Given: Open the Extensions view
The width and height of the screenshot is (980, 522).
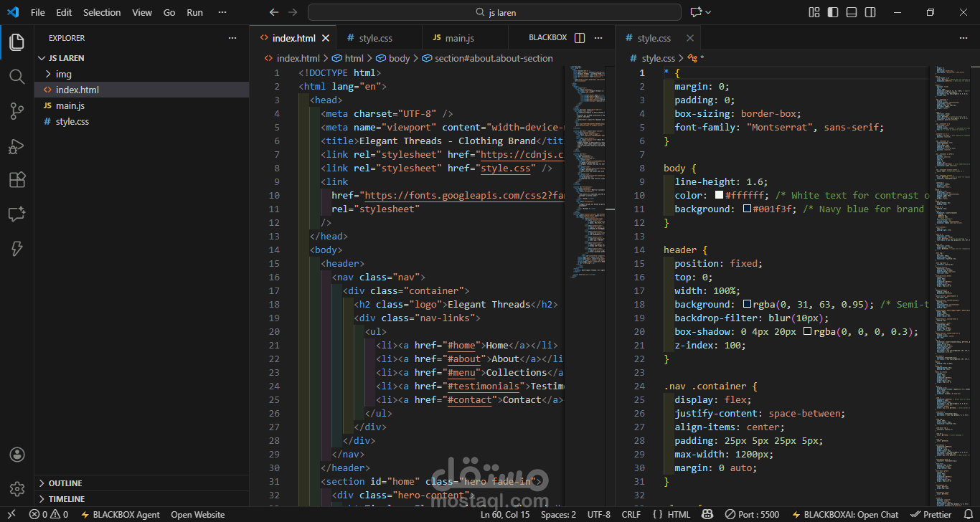Looking at the screenshot, I should pyautogui.click(x=17, y=180).
